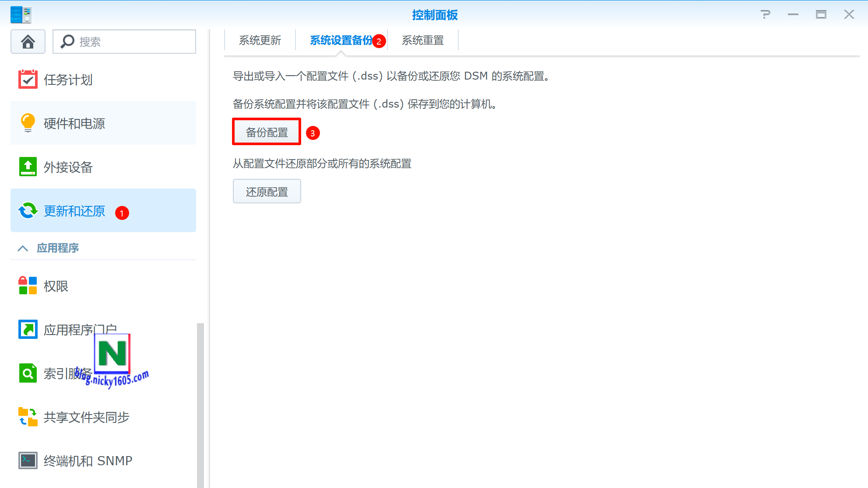The image size is (868, 488).
Task: Maximize the Control Panel window
Action: click(x=821, y=14)
